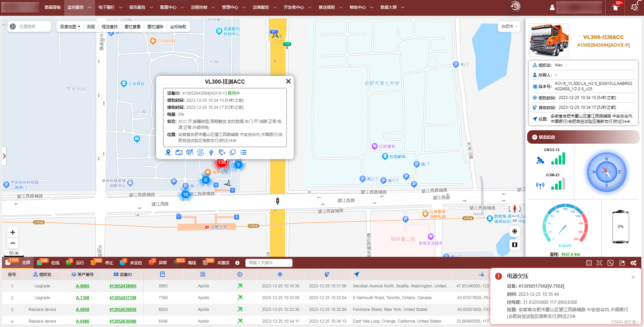
Task: Open the 开发者中心 menu
Action: click(x=297, y=7)
